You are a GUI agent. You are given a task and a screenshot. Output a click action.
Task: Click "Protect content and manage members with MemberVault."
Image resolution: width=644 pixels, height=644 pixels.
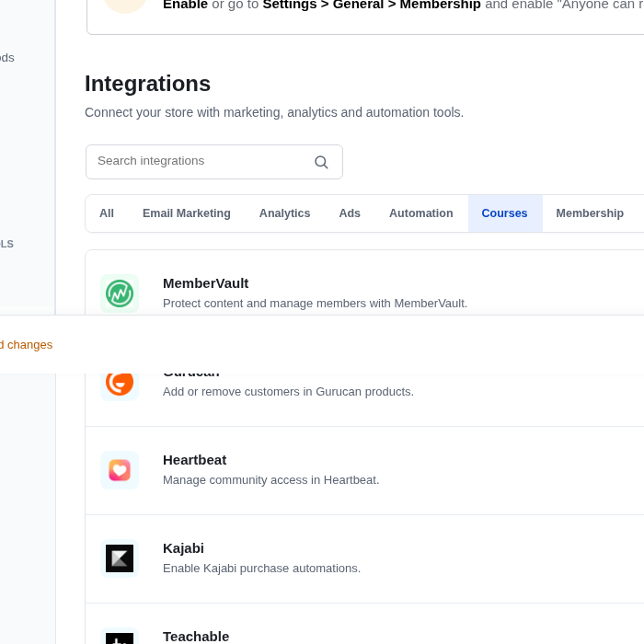click(315, 304)
